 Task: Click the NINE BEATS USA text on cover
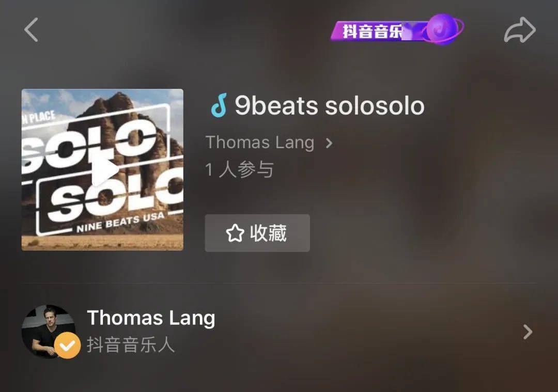(x=120, y=222)
